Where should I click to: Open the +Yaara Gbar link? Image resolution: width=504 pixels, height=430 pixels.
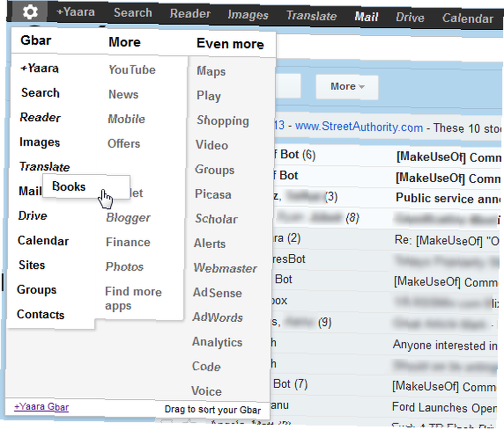pyautogui.click(x=41, y=407)
